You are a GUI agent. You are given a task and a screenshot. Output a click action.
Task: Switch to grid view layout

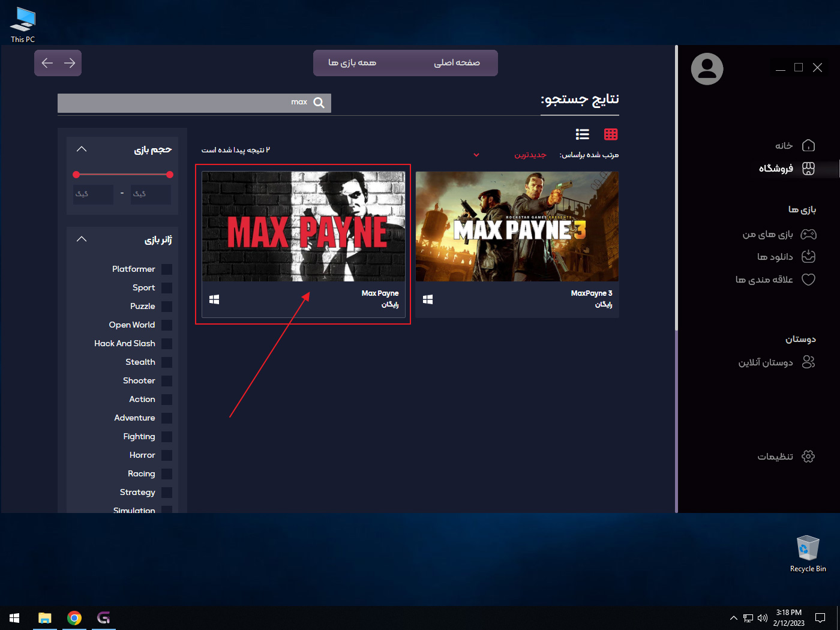tap(611, 134)
